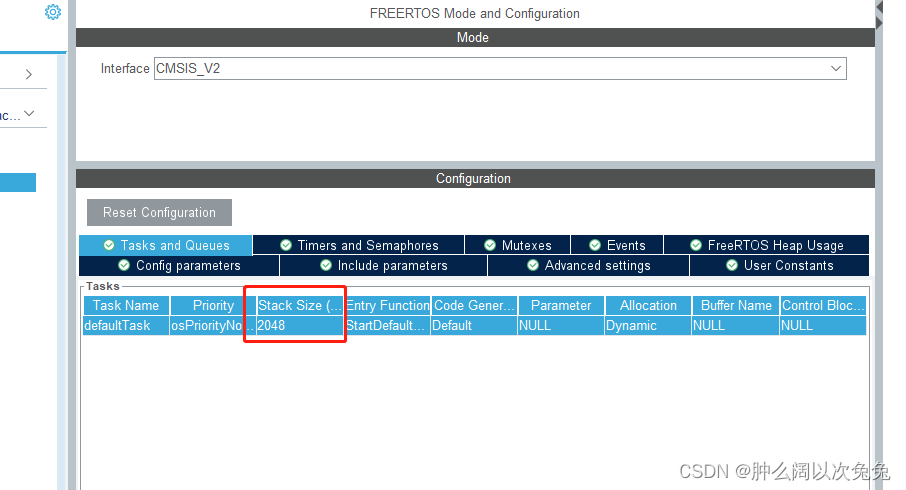Click the Parameter column header
Image resolution: width=906 pixels, height=490 pixels.
coord(561,305)
